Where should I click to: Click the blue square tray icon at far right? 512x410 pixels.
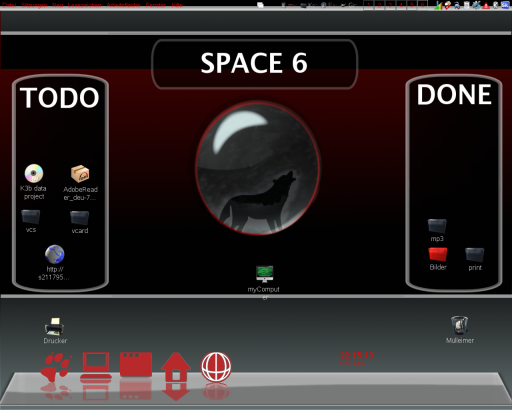click(505, 5)
